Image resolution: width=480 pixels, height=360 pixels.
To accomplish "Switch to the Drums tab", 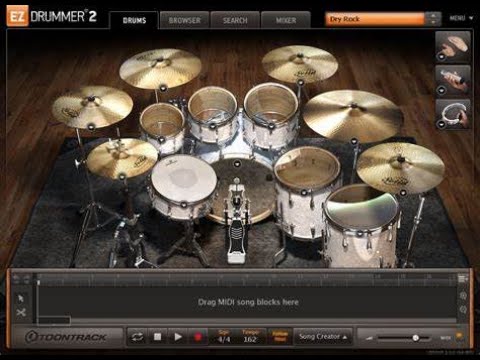I will (134, 20).
